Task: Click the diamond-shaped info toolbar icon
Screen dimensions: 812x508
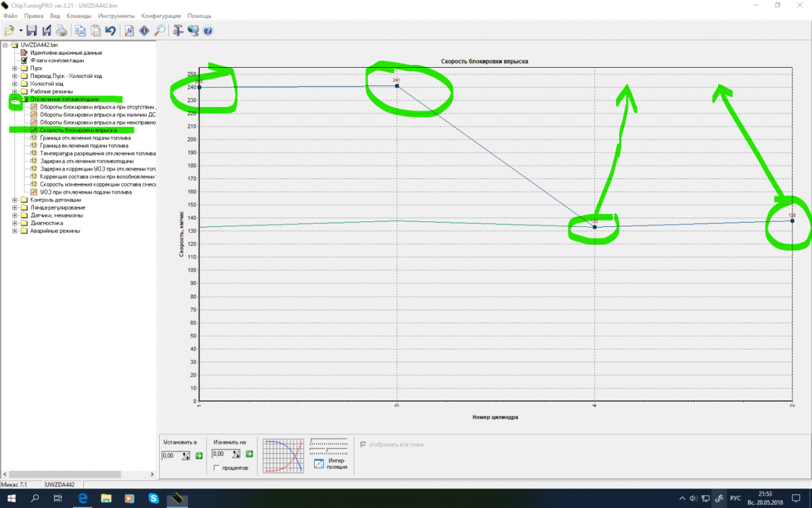Action: pyautogui.click(x=144, y=30)
